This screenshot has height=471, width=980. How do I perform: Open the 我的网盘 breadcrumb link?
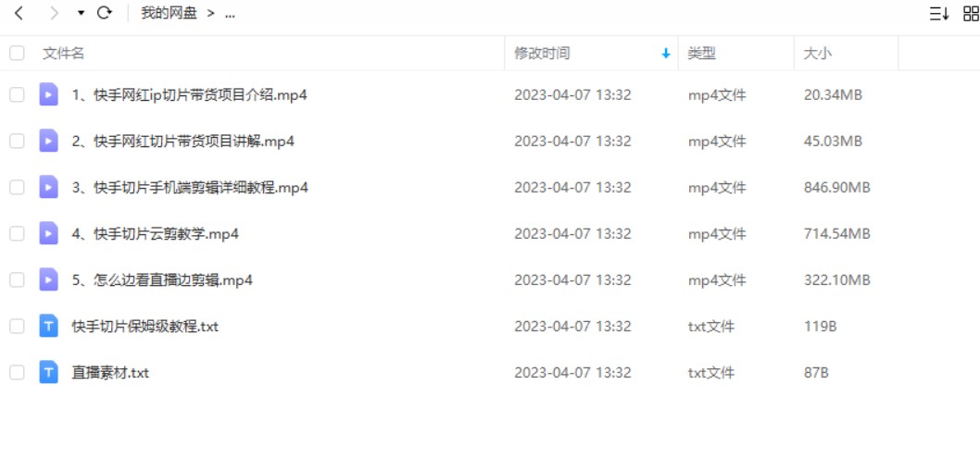point(169,13)
